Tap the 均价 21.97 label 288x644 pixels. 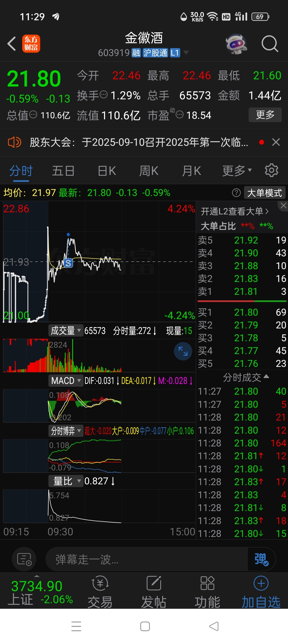(29, 193)
